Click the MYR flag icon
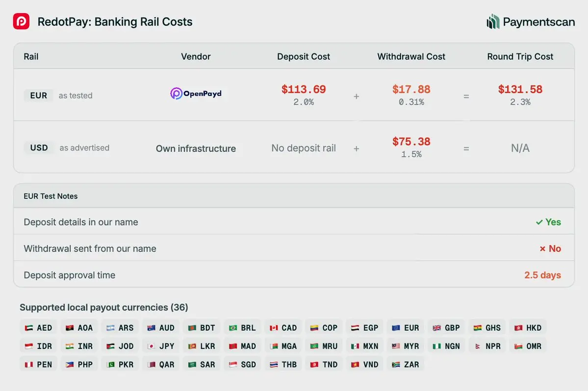The image size is (588, 391). pos(396,346)
